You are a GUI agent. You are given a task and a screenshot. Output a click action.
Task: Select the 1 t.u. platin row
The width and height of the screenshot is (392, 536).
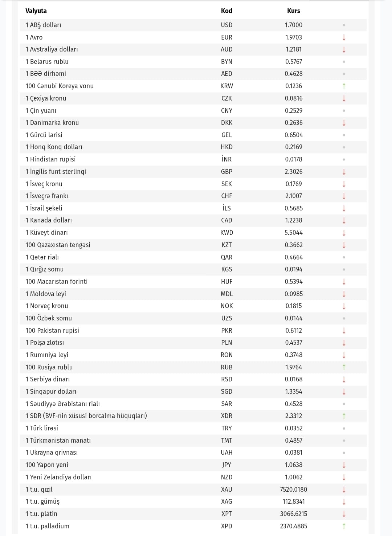click(193, 514)
